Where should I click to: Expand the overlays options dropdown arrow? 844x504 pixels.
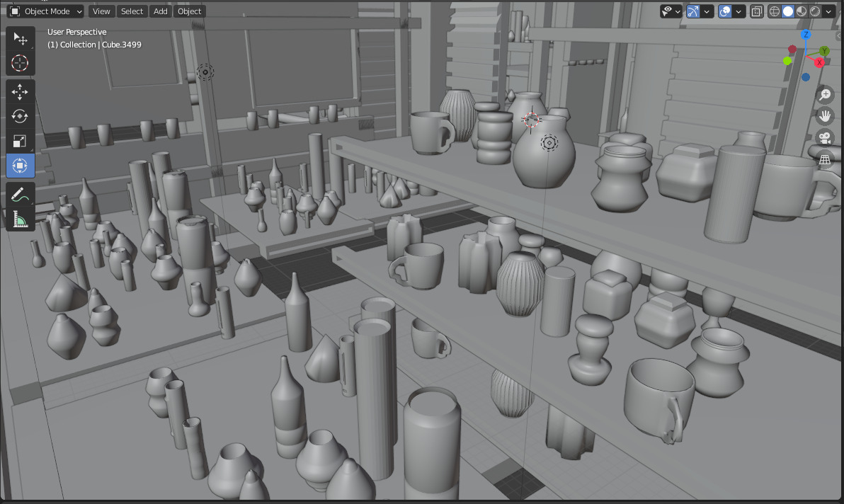click(x=738, y=11)
